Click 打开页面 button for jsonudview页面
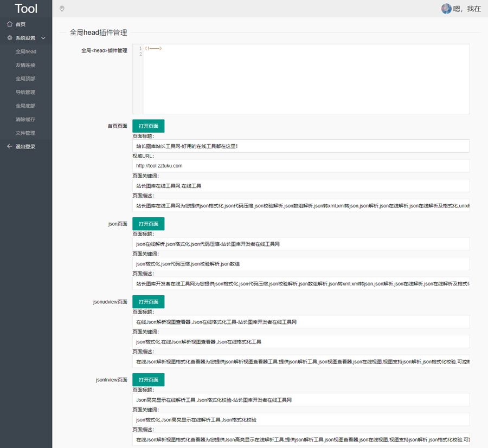The width and height of the screenshot is (488, 448). [149, 302]
